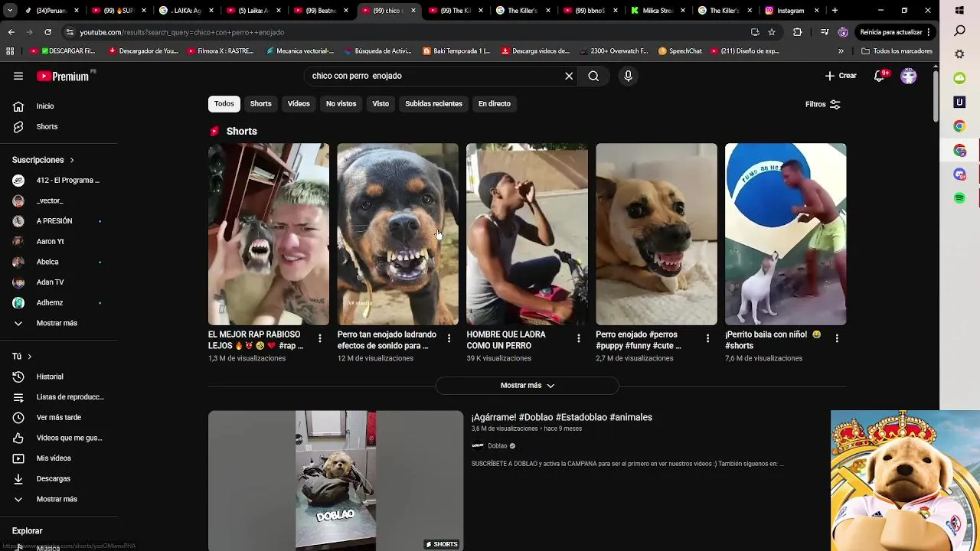Open options for Perro enojado #perros short

(x=708, y=338)
